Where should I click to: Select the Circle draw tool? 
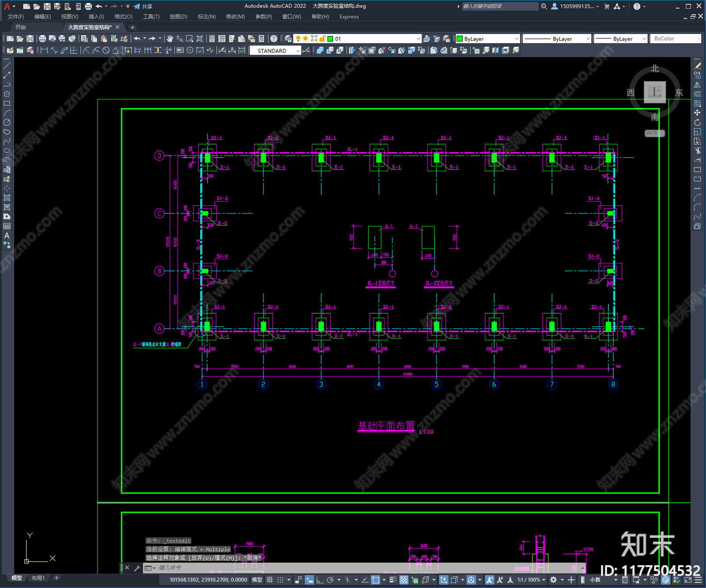pos(7,122)
